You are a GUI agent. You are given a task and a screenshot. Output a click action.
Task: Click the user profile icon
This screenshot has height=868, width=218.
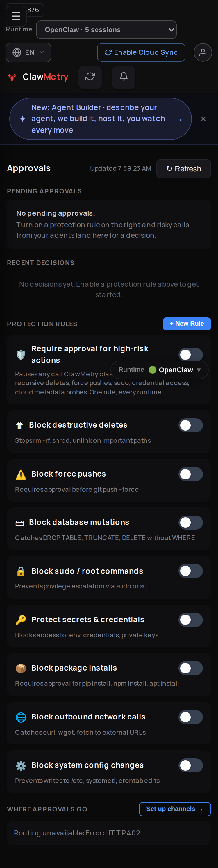203,52
